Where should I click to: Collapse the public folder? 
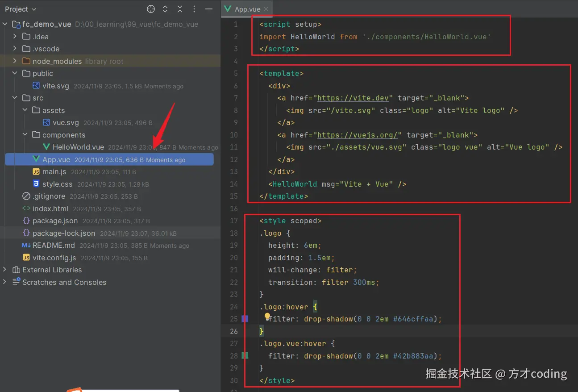pos(15,73)
